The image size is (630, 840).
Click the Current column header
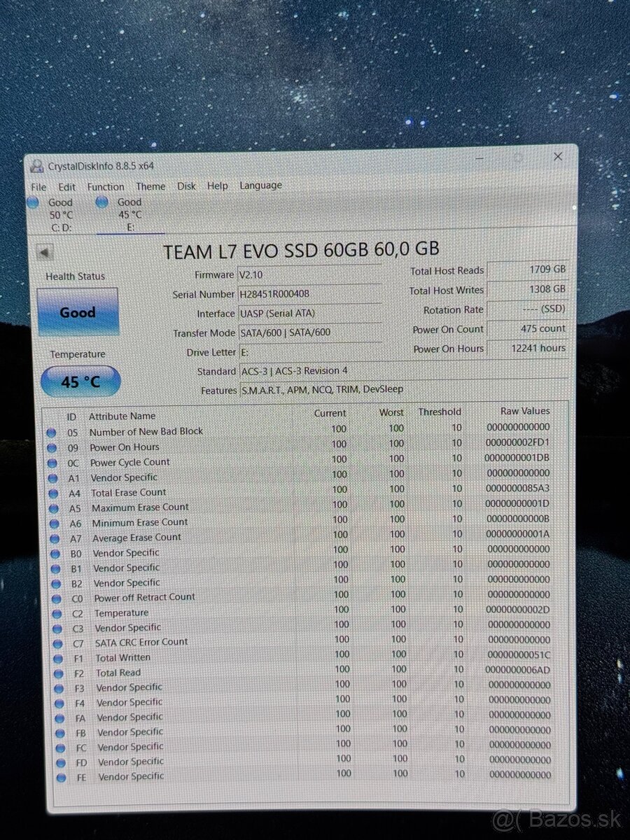pyautogui.click(x=330, y=414)
